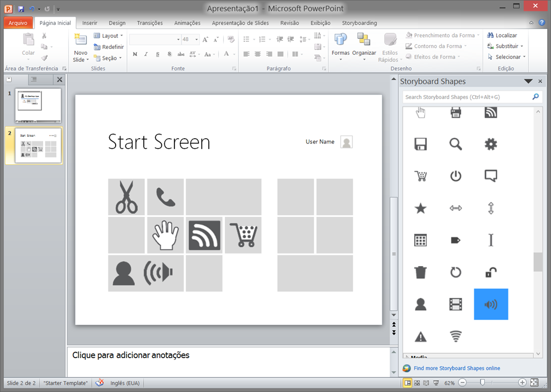Open the Layout dropdown

click(x=108, y=35)
